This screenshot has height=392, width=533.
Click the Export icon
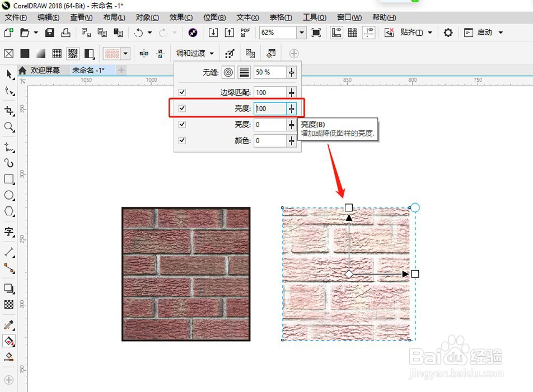230,32
